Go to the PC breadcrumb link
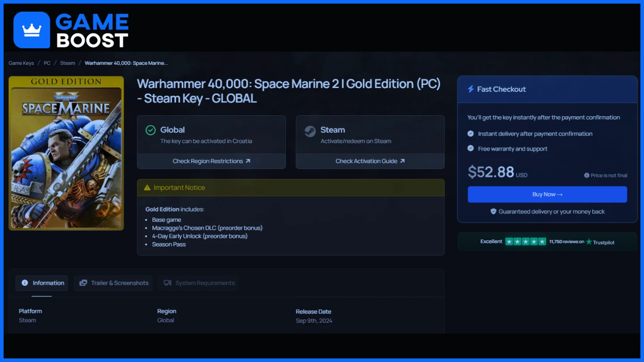Screen dimensions: 644x362 coord(47,63)
